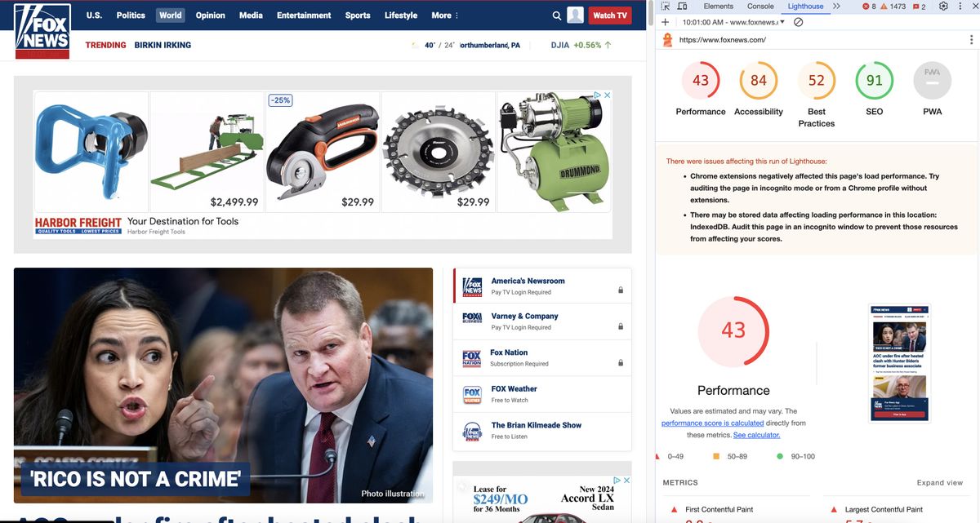Click the Watch TV button
The height and width of the screenshot is (523, 980).
pos(610,15)
